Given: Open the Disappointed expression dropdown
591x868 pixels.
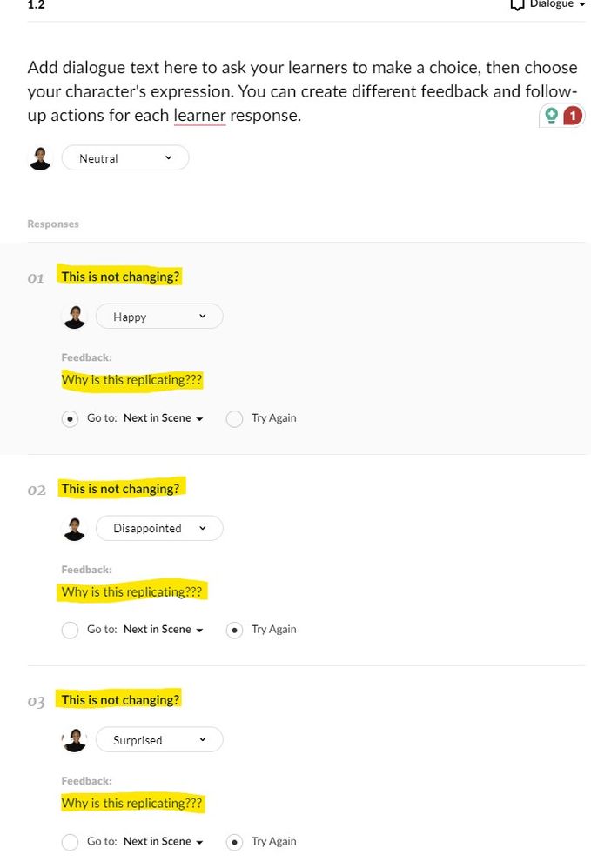Looking at the screenshot, I should tap(159, 528).
